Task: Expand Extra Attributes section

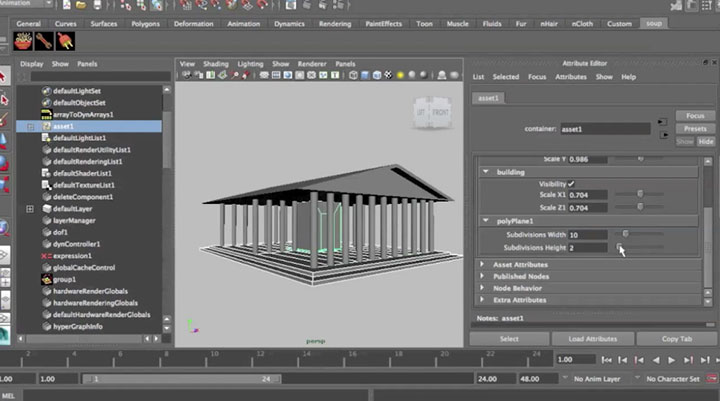Action: tap(482, 299)
